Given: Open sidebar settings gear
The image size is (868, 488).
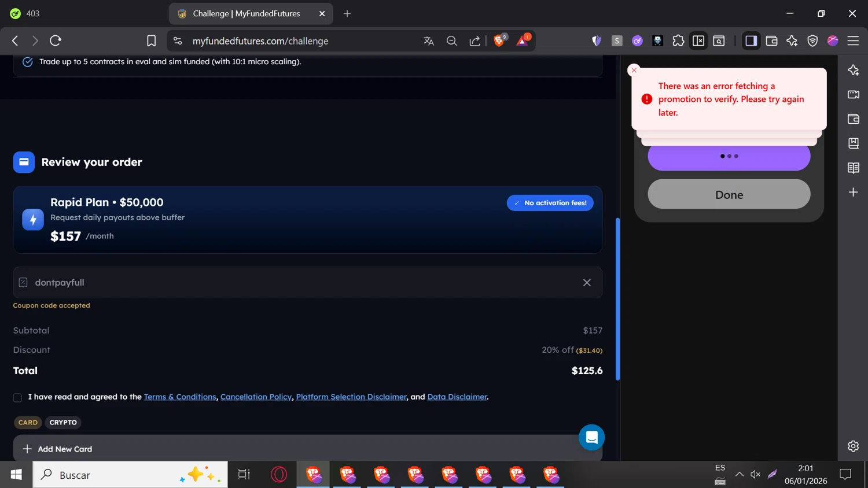Looking at the screenshot, I should click(853, 446).
